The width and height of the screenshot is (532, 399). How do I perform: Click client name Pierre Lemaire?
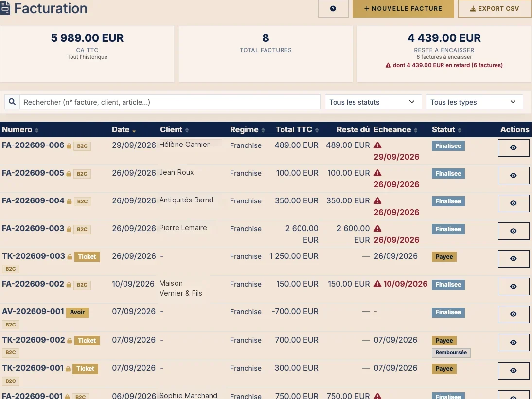click(x=183, y=228)
